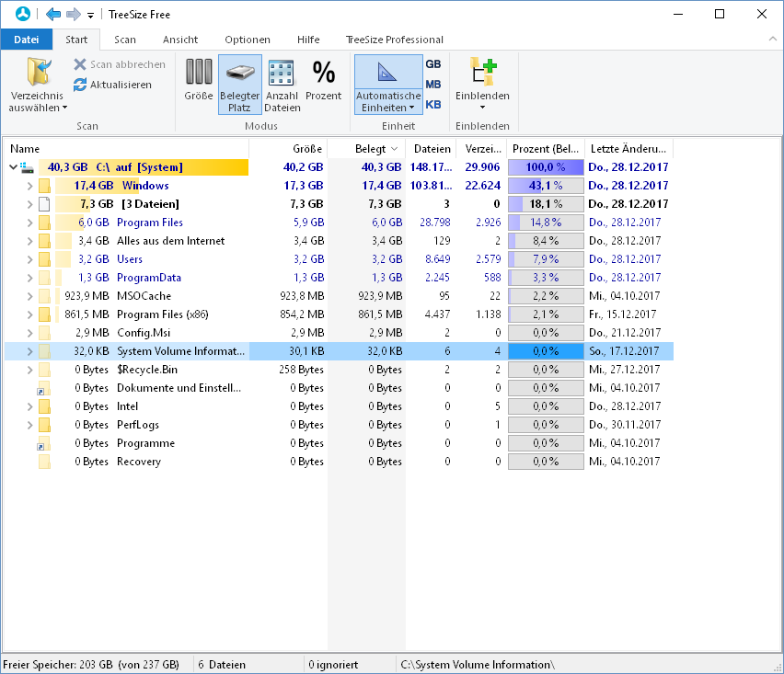The image size is (784, 674).
Task: Click Verzeichnis auswählen folder icon
Action: coord(38,72)
